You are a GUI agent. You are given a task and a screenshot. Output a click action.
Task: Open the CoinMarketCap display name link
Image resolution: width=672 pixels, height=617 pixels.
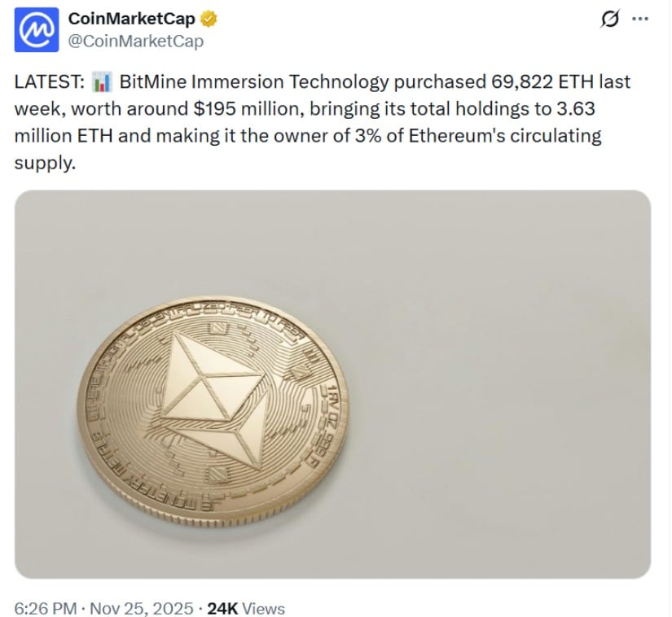pyautogui.click(x=132, y=20)
